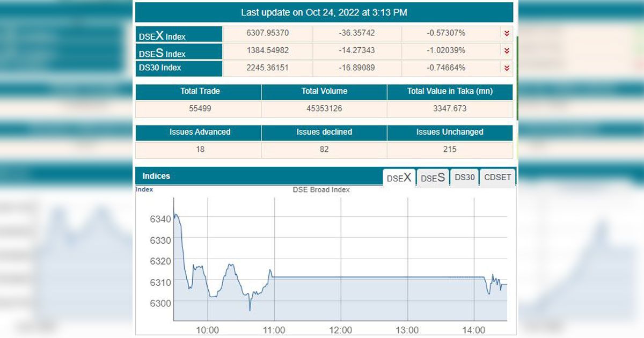
Task: Select DSES change -14.27343
Action: pos(357,50)
